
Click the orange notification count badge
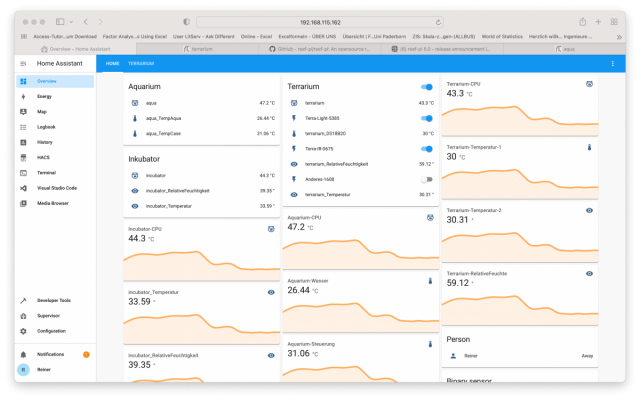coord(86,355)
